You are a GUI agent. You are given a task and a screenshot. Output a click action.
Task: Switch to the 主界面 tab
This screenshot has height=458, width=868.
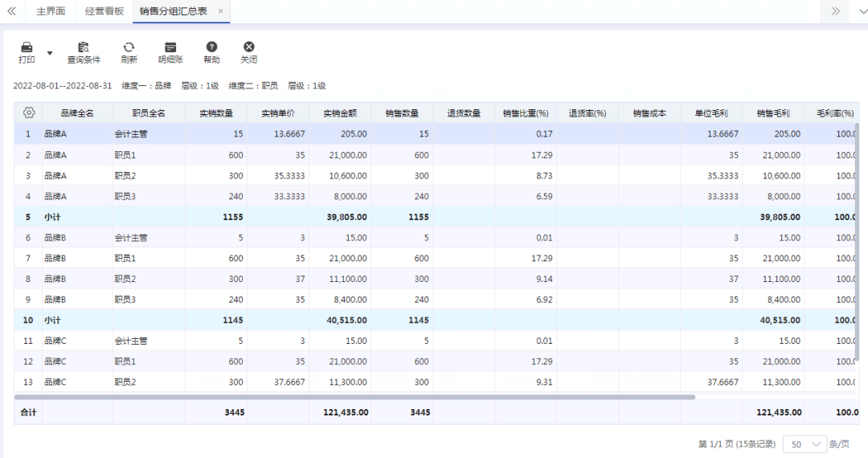tap(51, 11)
